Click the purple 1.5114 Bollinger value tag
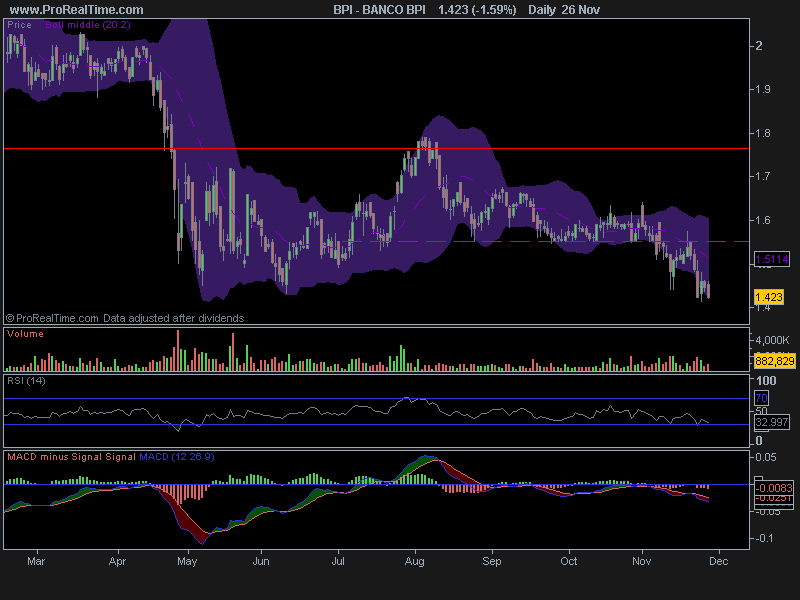The image size is (800, 600). (x=772, y=259)
